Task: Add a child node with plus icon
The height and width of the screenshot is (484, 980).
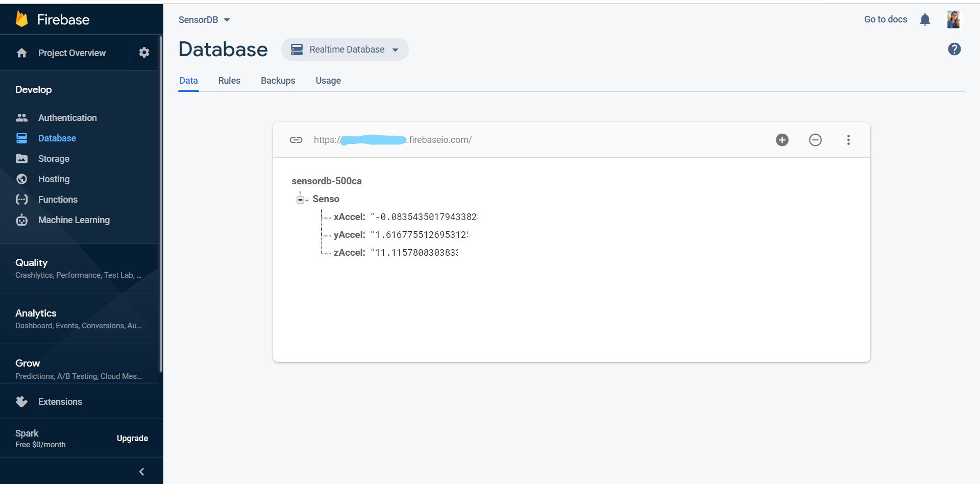Action: click(782, 140)
